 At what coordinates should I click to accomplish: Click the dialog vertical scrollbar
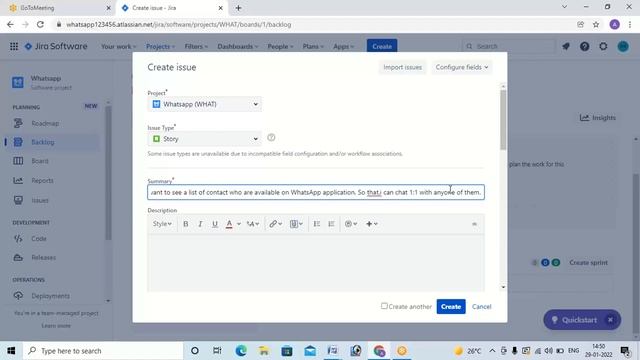503,120
